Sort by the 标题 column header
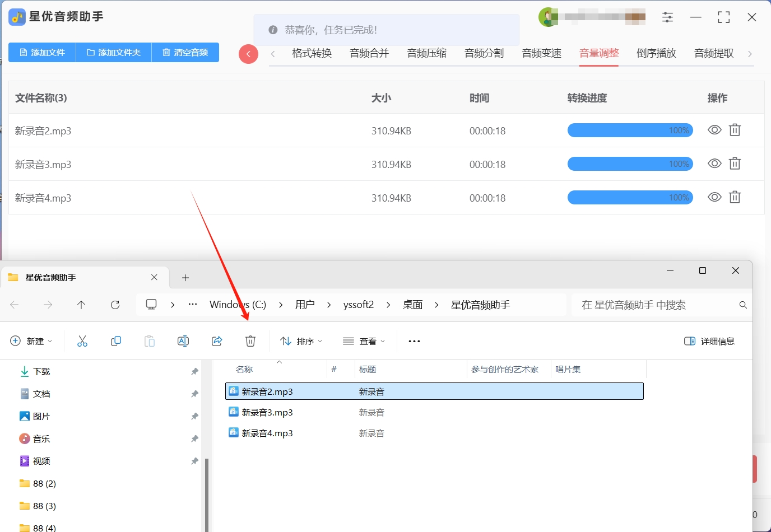 [x=368, y=370]
